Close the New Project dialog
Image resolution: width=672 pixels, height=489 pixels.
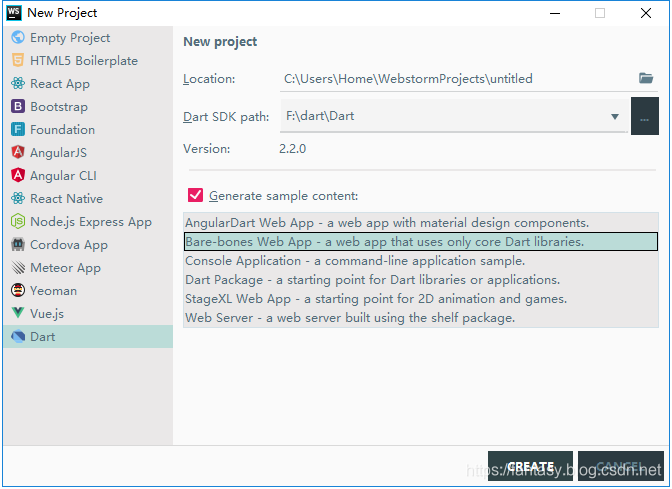point(646,13)
